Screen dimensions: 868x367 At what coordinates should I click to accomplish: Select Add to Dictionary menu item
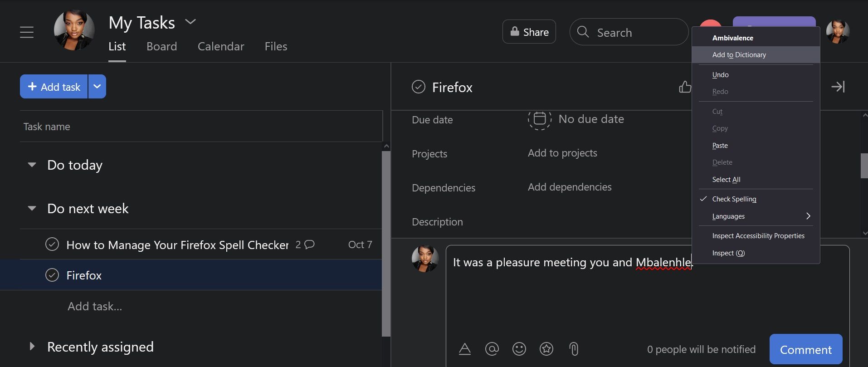(756, 55)
